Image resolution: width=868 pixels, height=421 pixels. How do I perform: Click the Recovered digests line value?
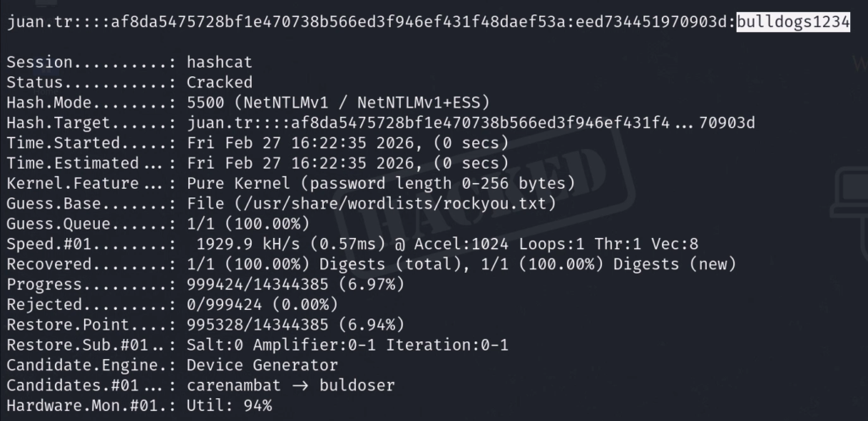(x=461, y=264)
